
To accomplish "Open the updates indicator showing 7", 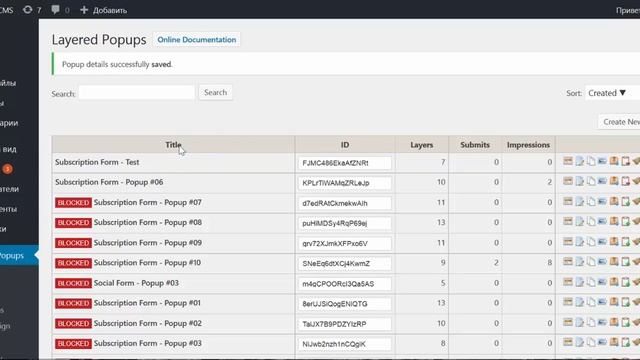I will tap(32, 10).
